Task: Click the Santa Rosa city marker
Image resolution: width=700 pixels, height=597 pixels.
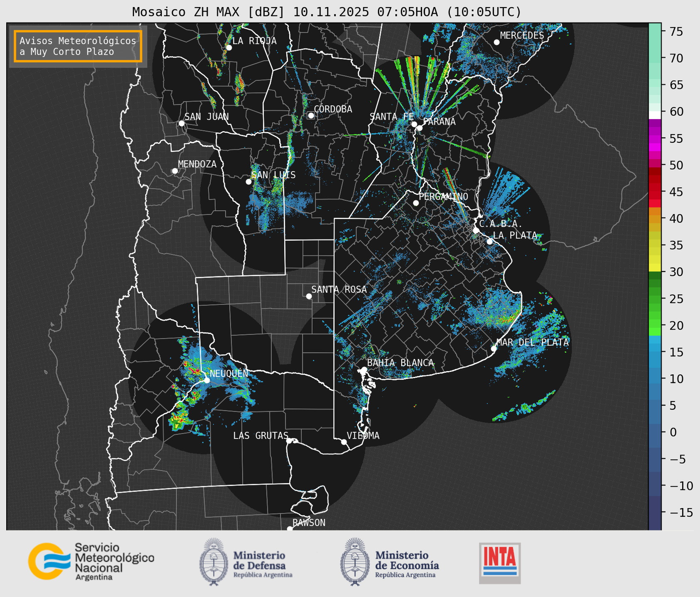Action: (x=309, y=296)
